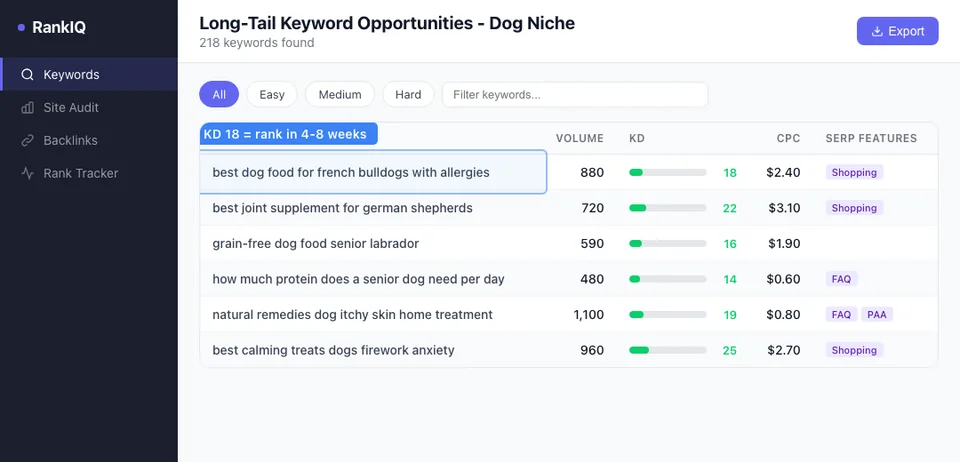
Task: Click the KD bar for french bulldogs row
Action: pos(667,173)
